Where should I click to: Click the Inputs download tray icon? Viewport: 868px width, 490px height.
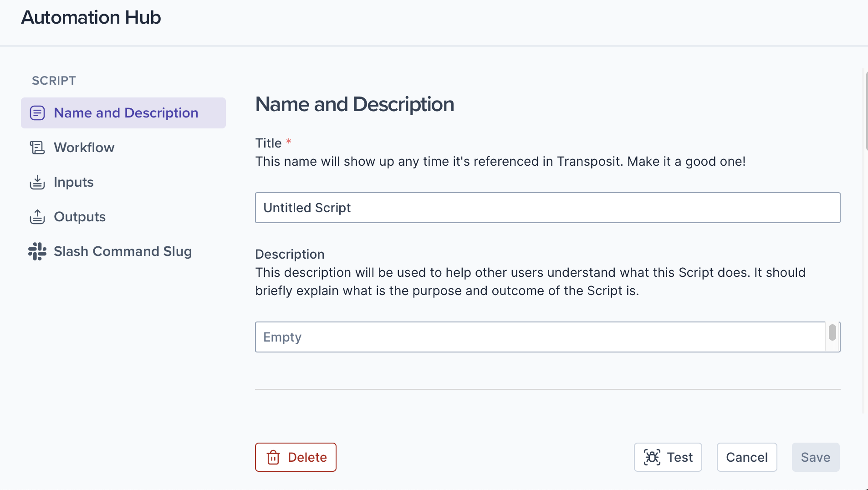coord(37,182)
